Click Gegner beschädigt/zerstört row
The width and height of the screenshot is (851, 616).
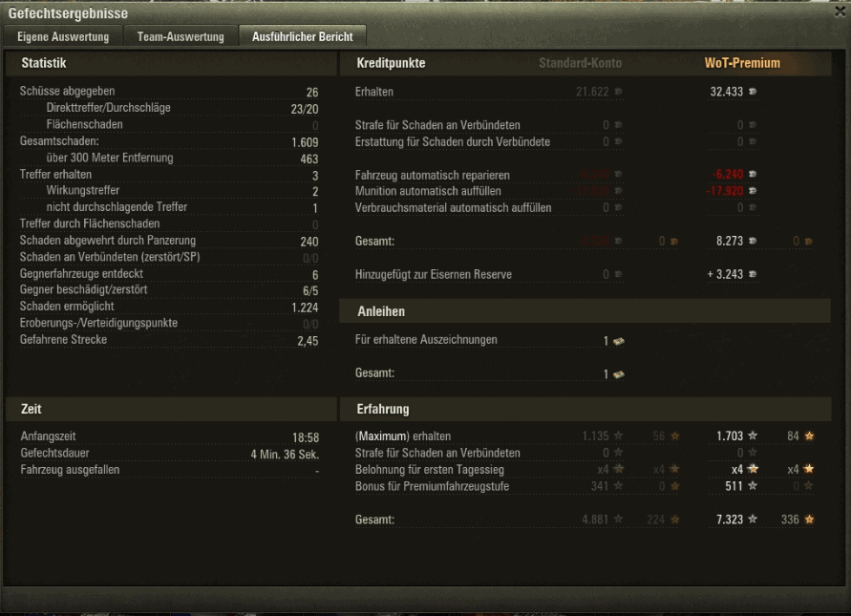[x=169, y=289]
